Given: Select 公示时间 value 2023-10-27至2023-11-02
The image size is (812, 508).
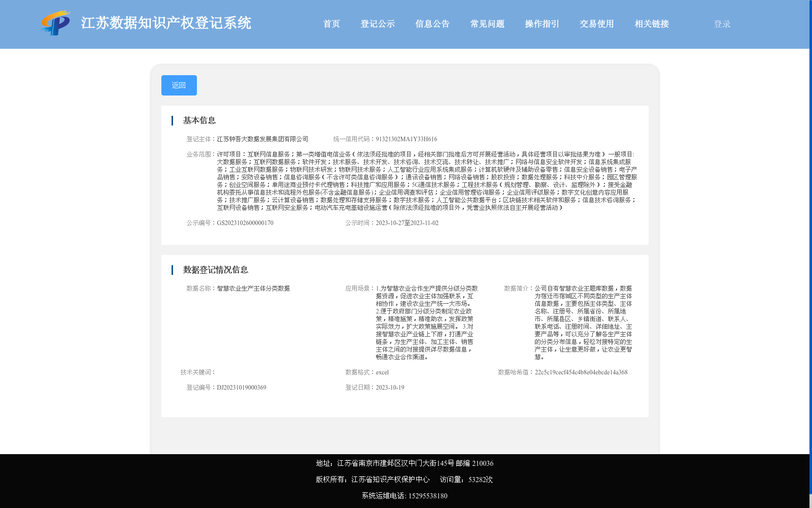Looking at the screenshot, I should click(x=407, y=223).
